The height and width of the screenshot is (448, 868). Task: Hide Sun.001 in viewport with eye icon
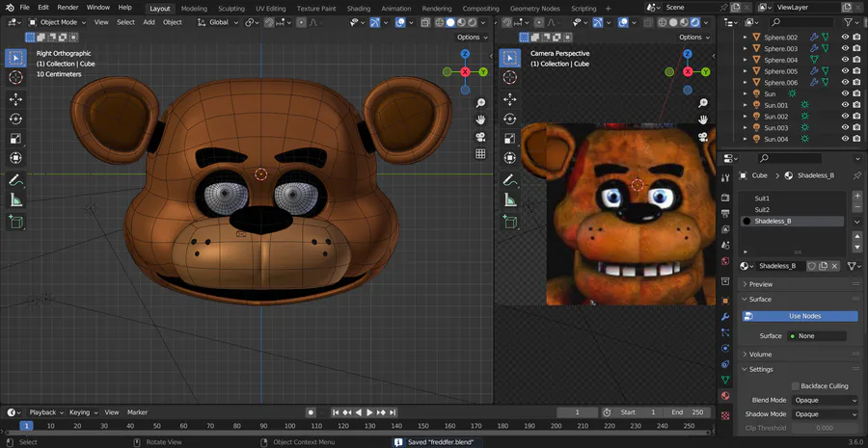point(845,105)
